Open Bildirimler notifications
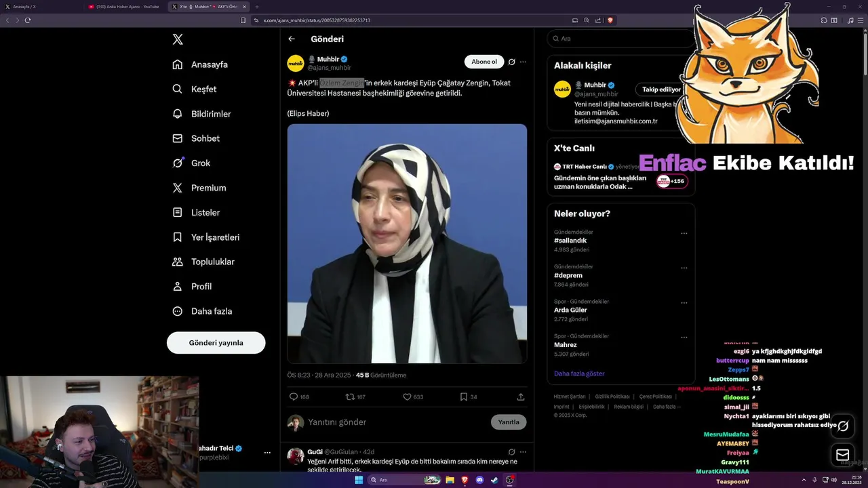 pyautogui.click(x=201, y=114)
